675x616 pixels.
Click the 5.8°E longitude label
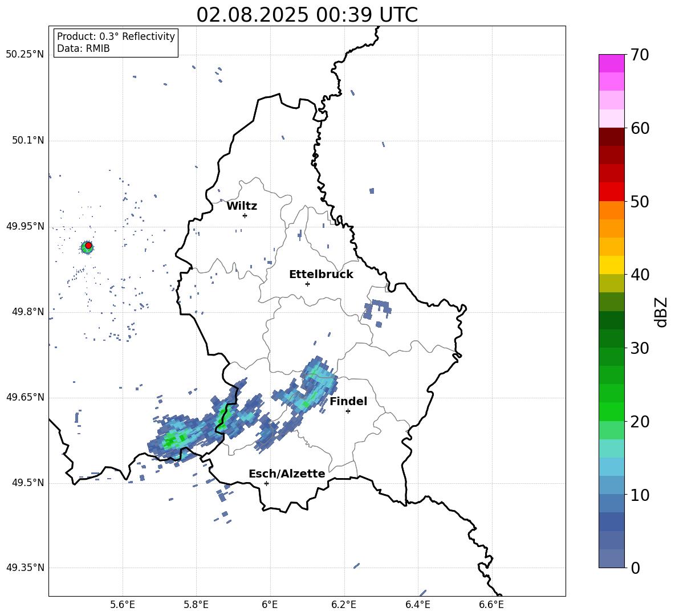click(196, 605)
